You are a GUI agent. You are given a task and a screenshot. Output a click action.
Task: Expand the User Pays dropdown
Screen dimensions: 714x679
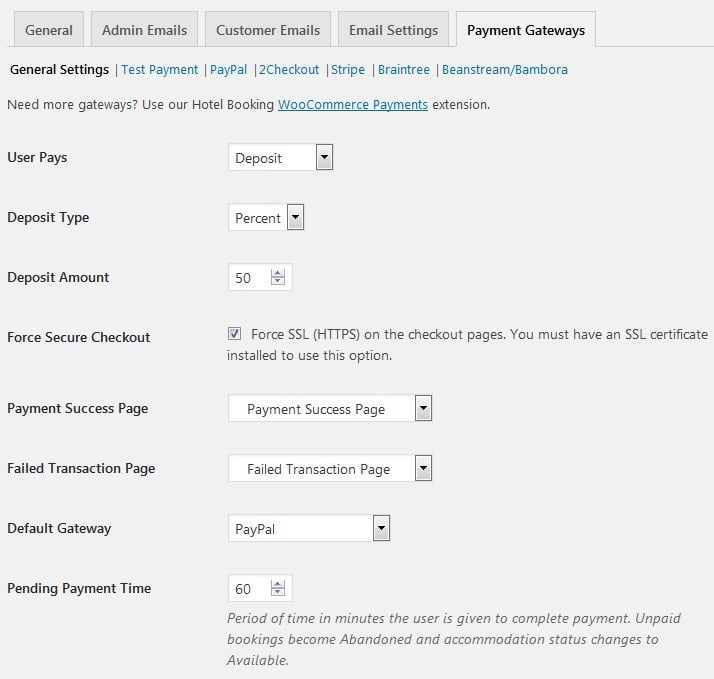pos(280,158)
